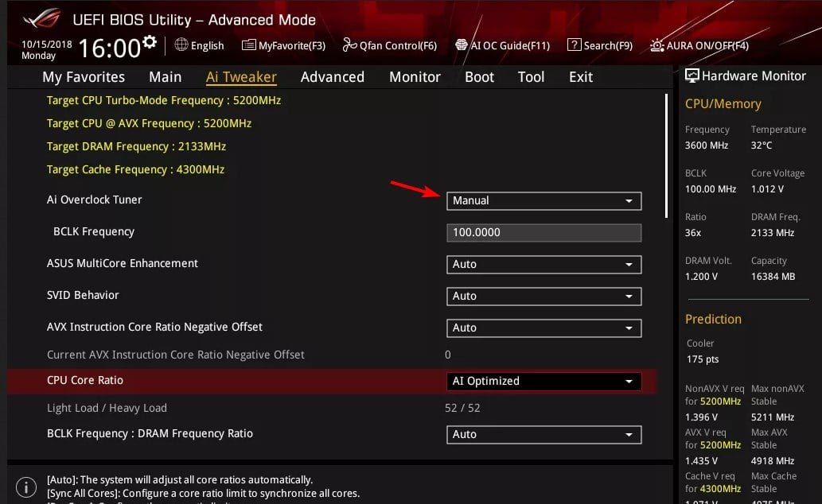
Task: Open clock settings gear icon
Action: (150, 42)
